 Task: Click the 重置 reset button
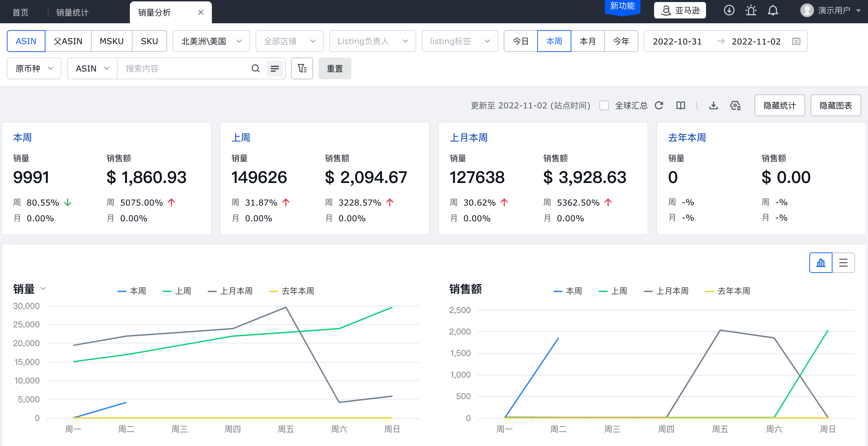[x=335, y=68]
